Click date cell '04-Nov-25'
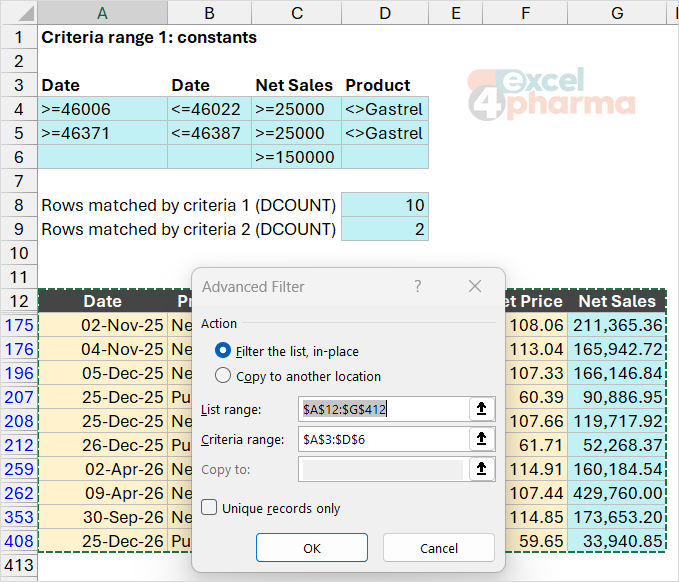Screen dimensions: 679x582 click(103, 349)
